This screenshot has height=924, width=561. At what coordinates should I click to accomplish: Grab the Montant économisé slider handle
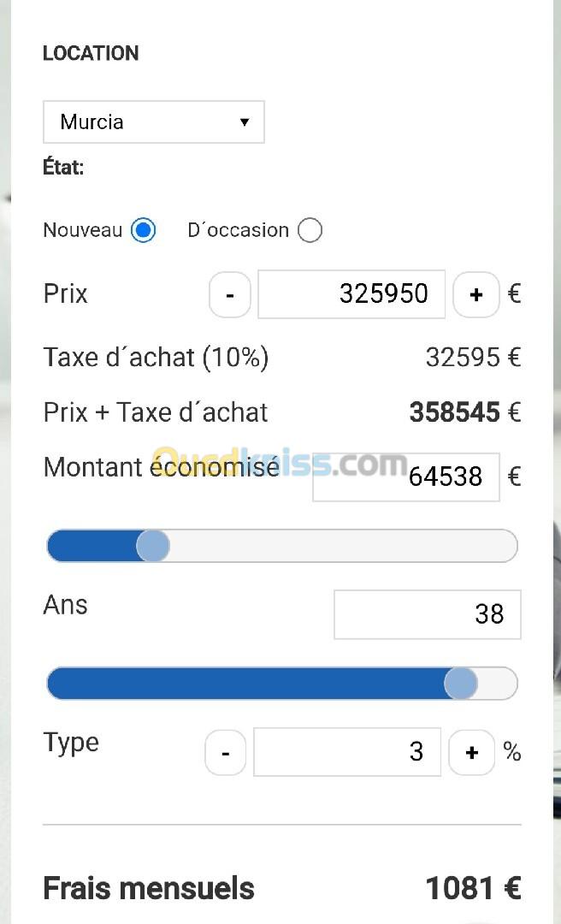point(153,546)
